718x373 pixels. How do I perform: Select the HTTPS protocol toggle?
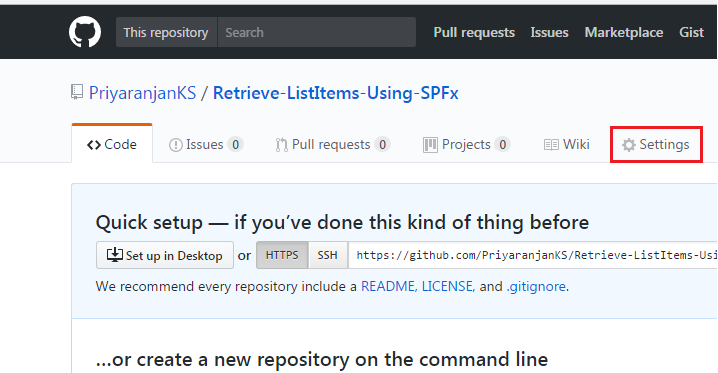pos(282,255)
